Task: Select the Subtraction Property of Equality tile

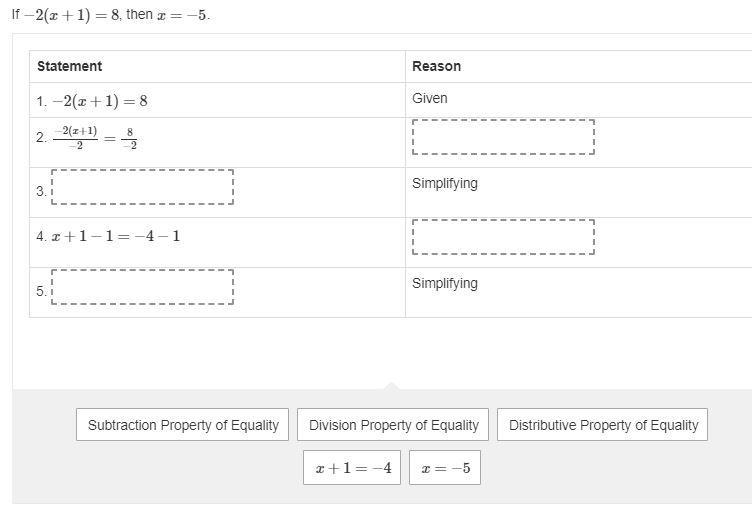Action: pos(183,425)
